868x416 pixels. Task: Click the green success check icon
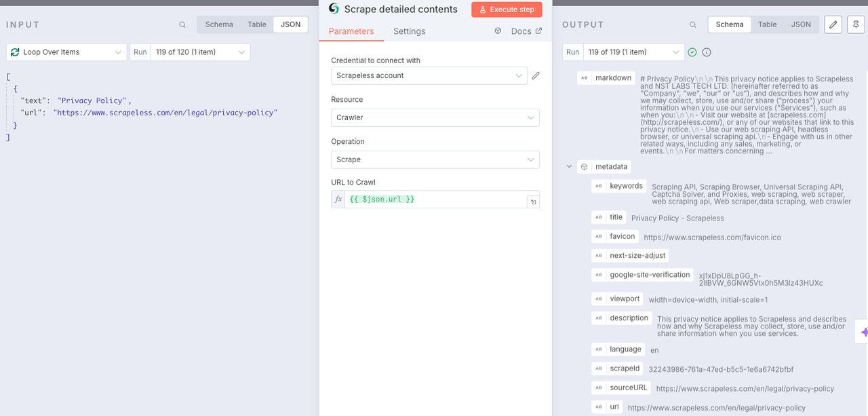tap(692, 52)
